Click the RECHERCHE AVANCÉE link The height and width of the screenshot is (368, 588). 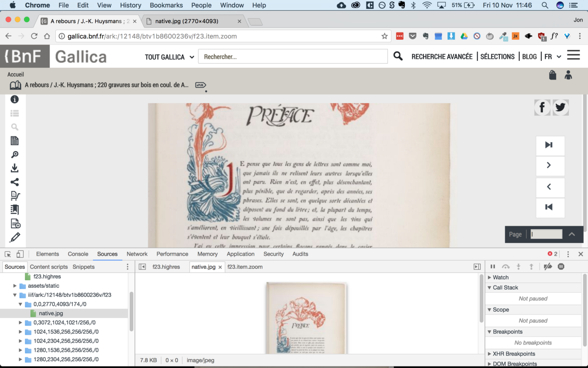[441, 57]
